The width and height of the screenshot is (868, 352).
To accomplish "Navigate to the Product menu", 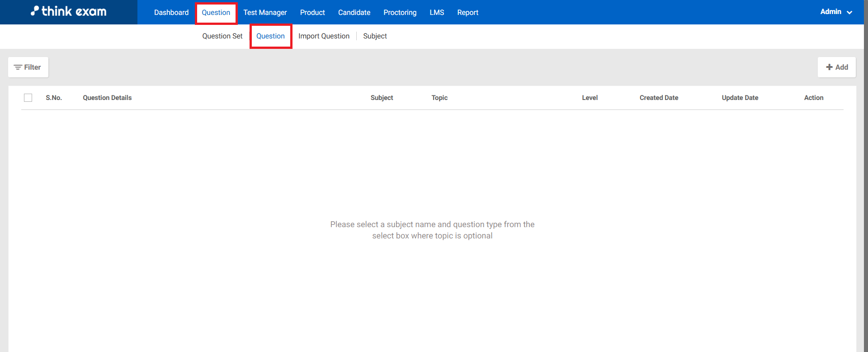I will point(312,13).
